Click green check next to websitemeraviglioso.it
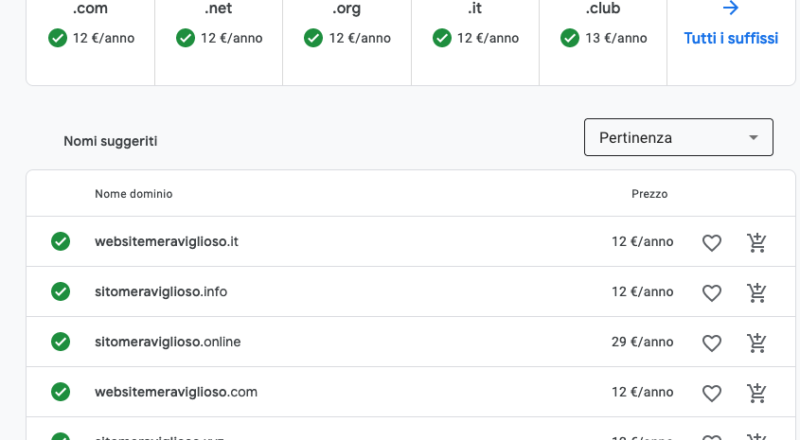Screen dimensions: 800x440 click(x=61, y=242)
